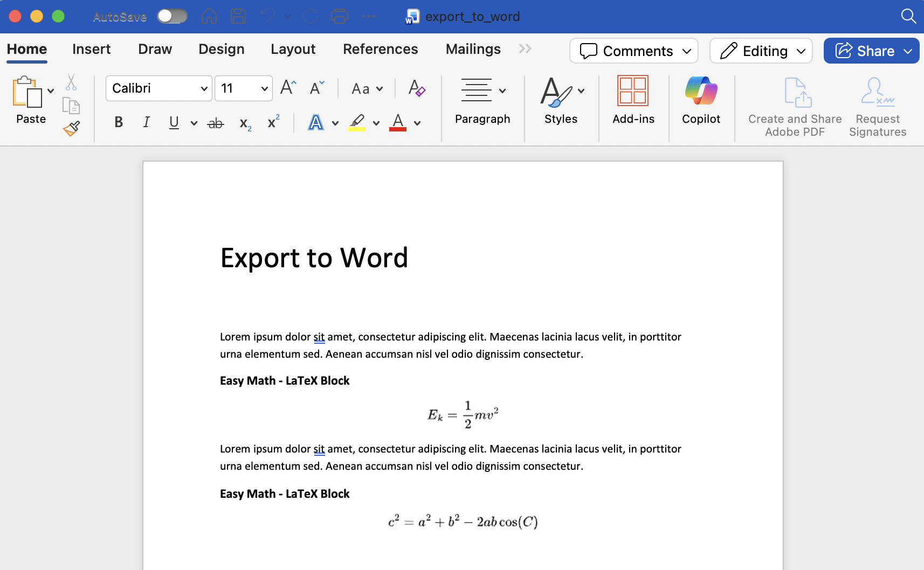Click the Copy icon
Viewport: 924px width, 570px height.
click(71, 106)
